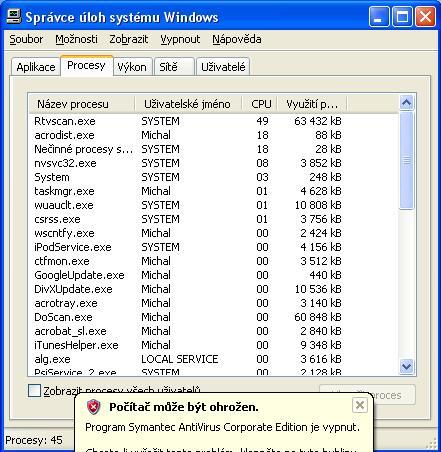Click the scrollbar down arrow
Screen dimensions: 441x452
[x=406, y=366]
